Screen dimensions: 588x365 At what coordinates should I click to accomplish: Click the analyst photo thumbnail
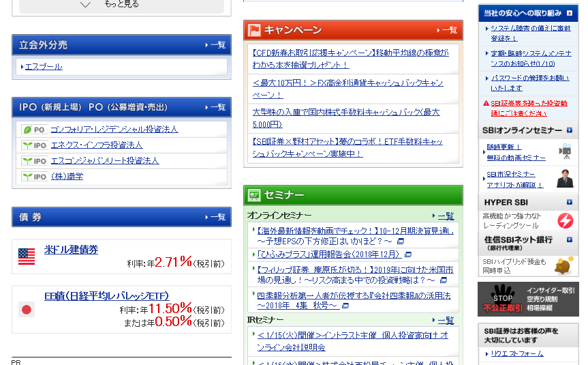(565, 179)
